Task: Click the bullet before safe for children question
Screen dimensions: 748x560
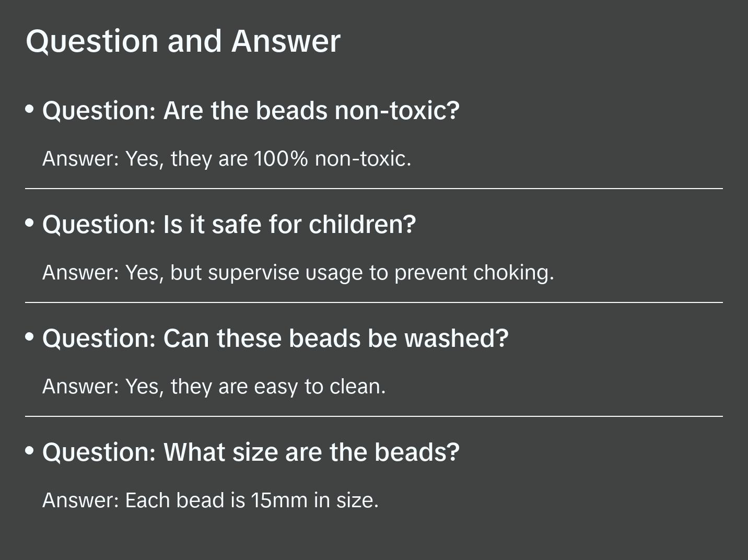Action: 30,223
